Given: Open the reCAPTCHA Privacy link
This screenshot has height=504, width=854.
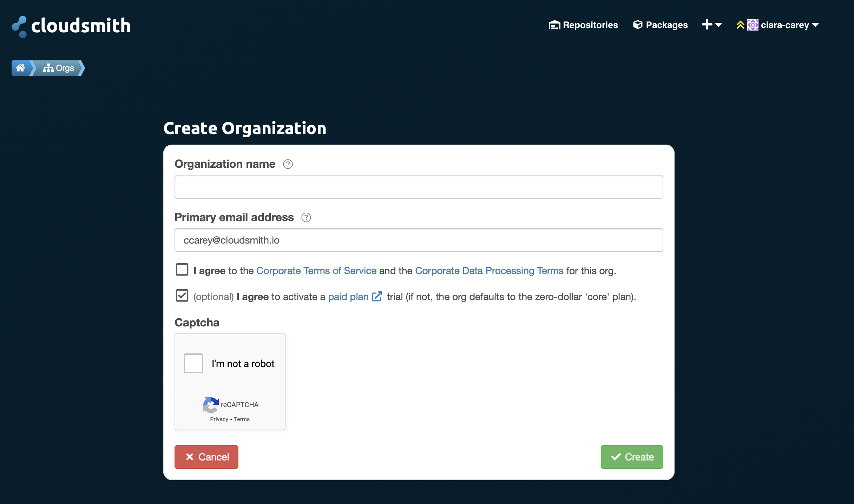Looking at the screenshot, I should coord(219,419).
